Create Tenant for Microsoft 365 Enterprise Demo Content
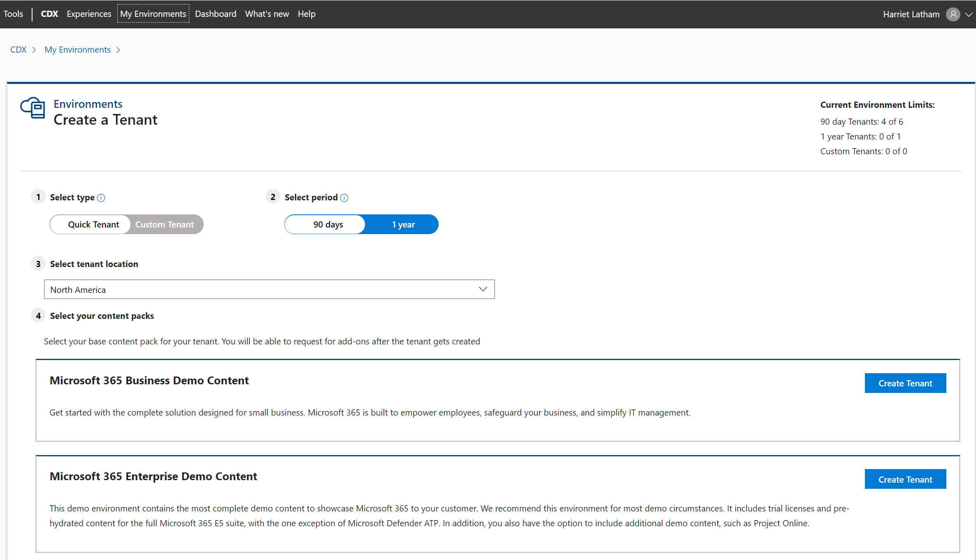 click(x=905, y=479)
